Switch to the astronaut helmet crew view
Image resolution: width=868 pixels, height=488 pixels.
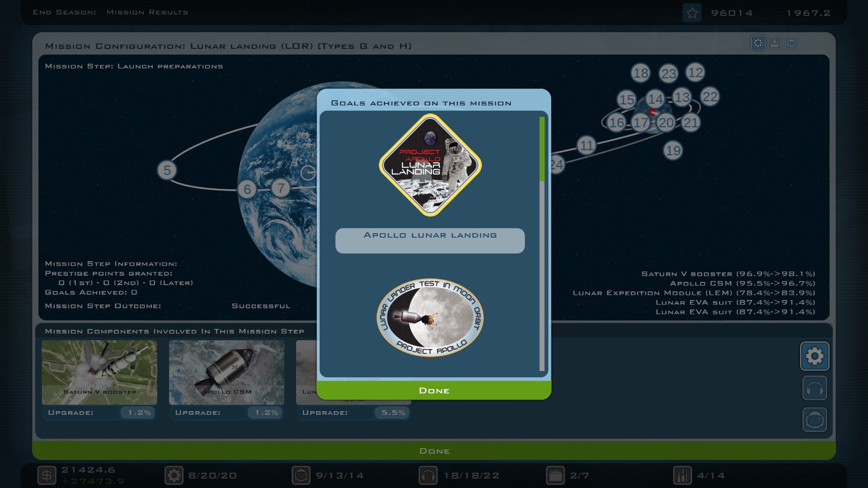click(x=791, y=43)
